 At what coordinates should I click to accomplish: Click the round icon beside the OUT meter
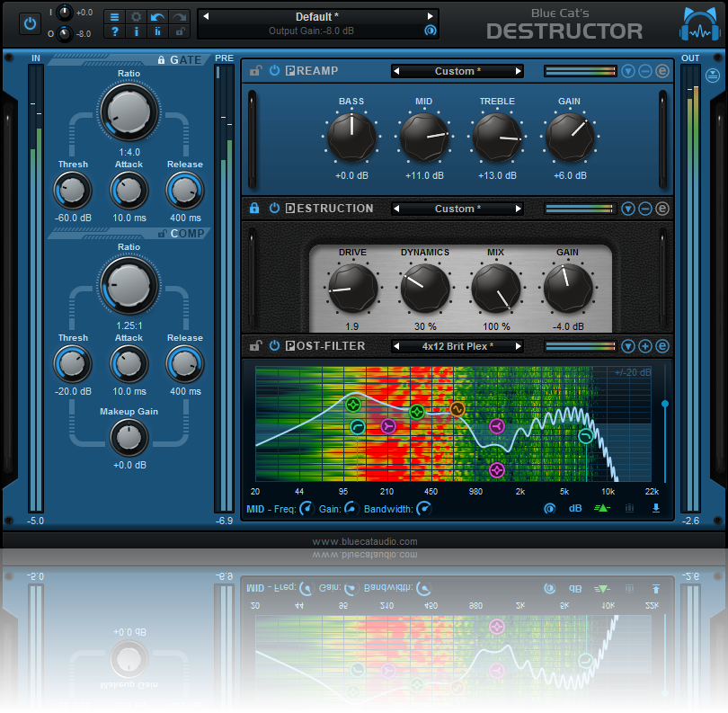point(712,76)
